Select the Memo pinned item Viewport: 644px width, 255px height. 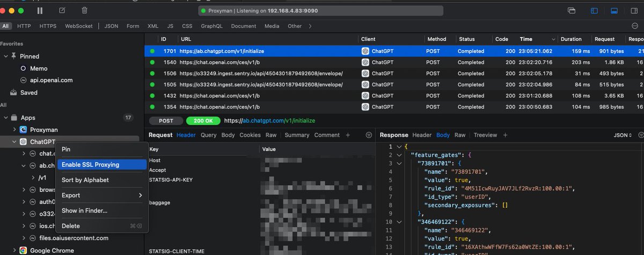(39, 68)
